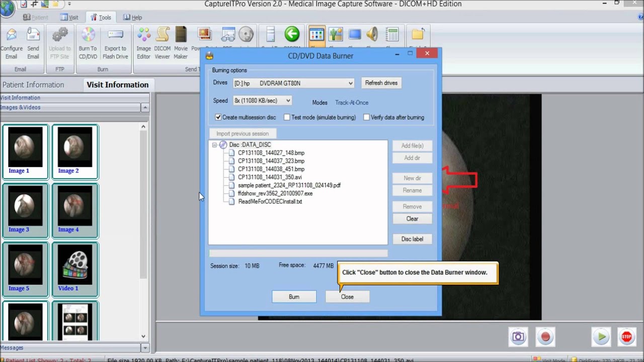Image resolution: width=644 pixels, height=362 pixels.
Task: Select the Image 1 thumbnail
Action: click(25, 151)
